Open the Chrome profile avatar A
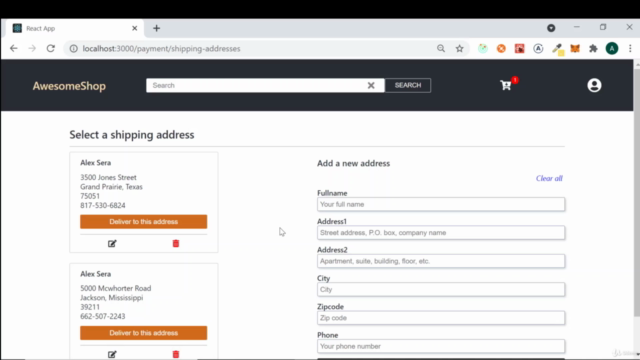Screen dimensions: 640x360 pyautogui.click(x=612, y=49)
